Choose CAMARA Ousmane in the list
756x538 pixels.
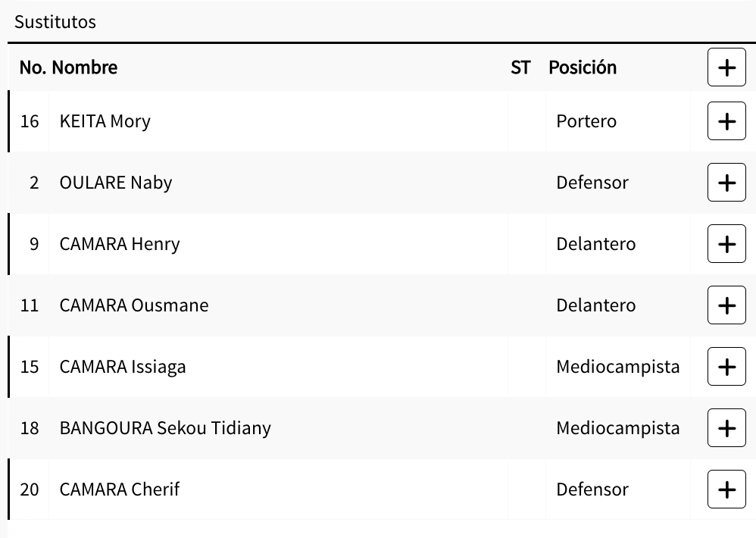click(x=134, y=305)
